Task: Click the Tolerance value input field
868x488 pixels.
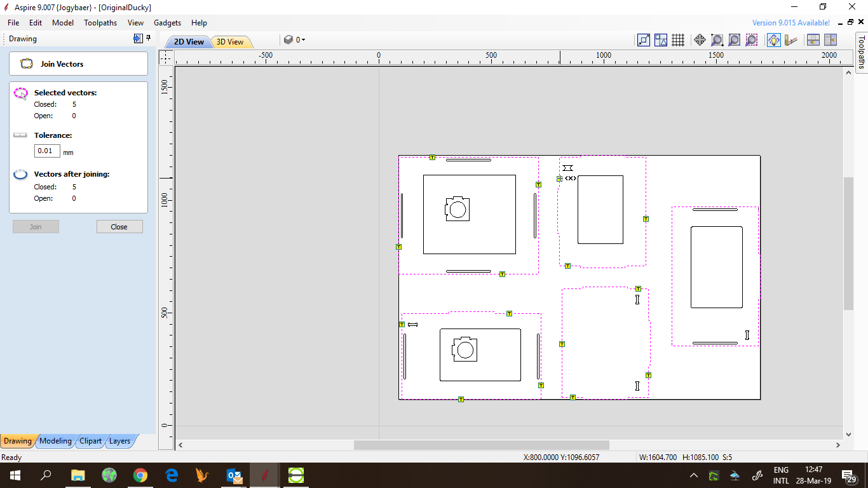Action: pyautogui.click(x=48, y=151)
